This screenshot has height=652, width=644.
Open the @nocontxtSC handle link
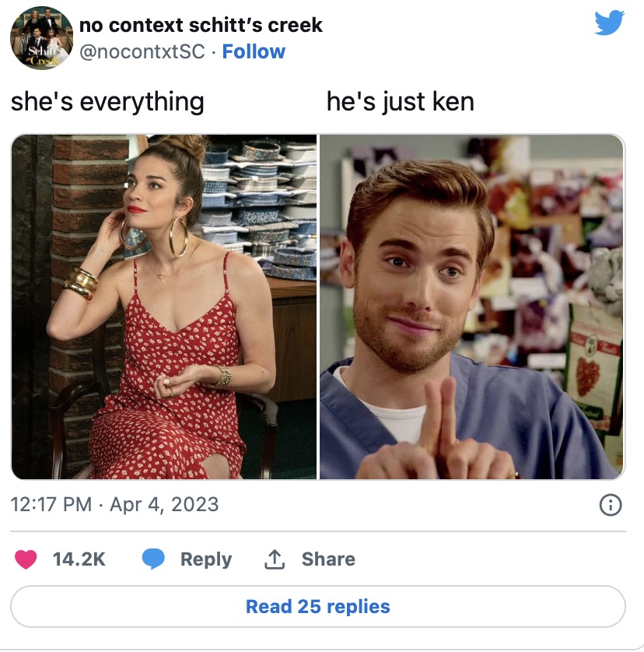pyautogui.click(x=142, y=52)
